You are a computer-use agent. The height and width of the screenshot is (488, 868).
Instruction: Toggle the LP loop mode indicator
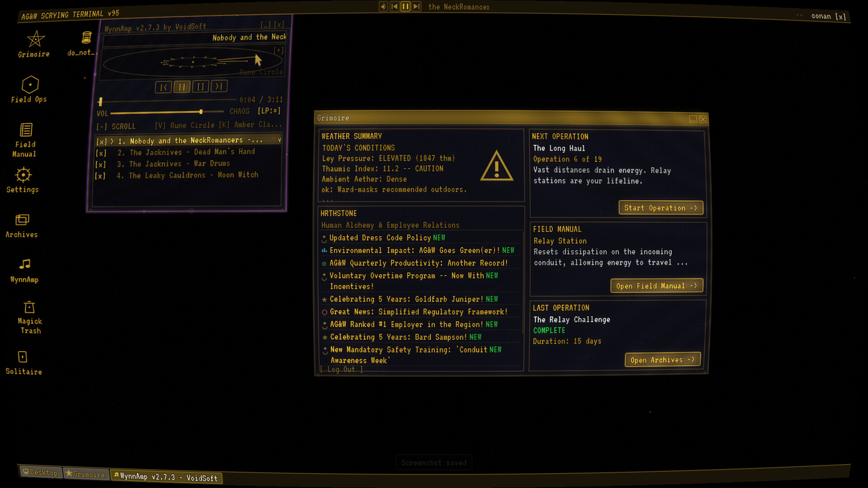[x=269, y=111]
